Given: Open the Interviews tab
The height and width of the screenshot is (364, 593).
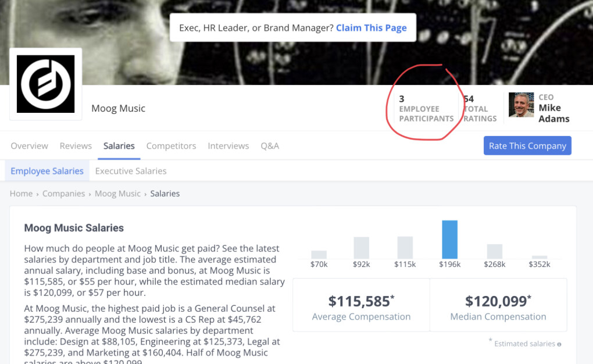Looking at the screenshot, I should (x=228, y=146).
